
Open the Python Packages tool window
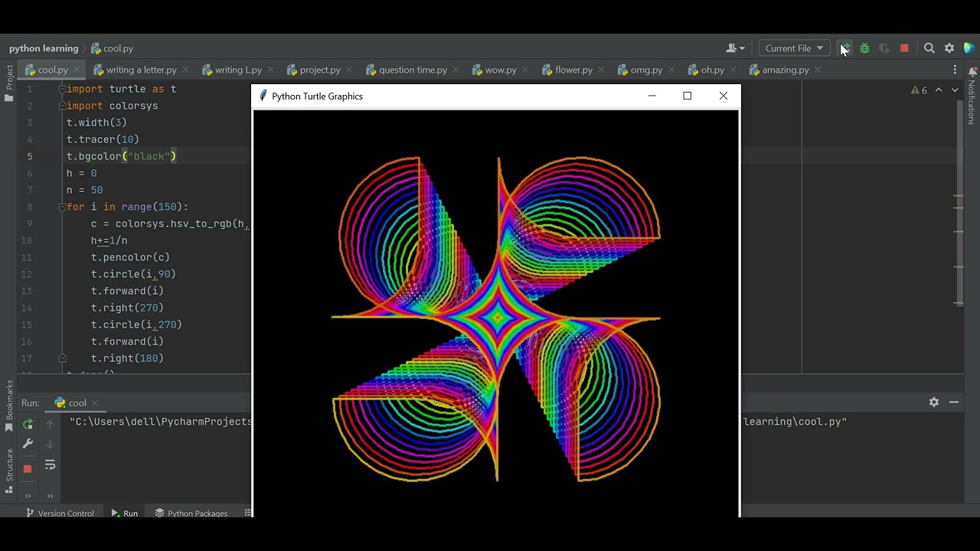pyautogui.click(x=191, y=513)
